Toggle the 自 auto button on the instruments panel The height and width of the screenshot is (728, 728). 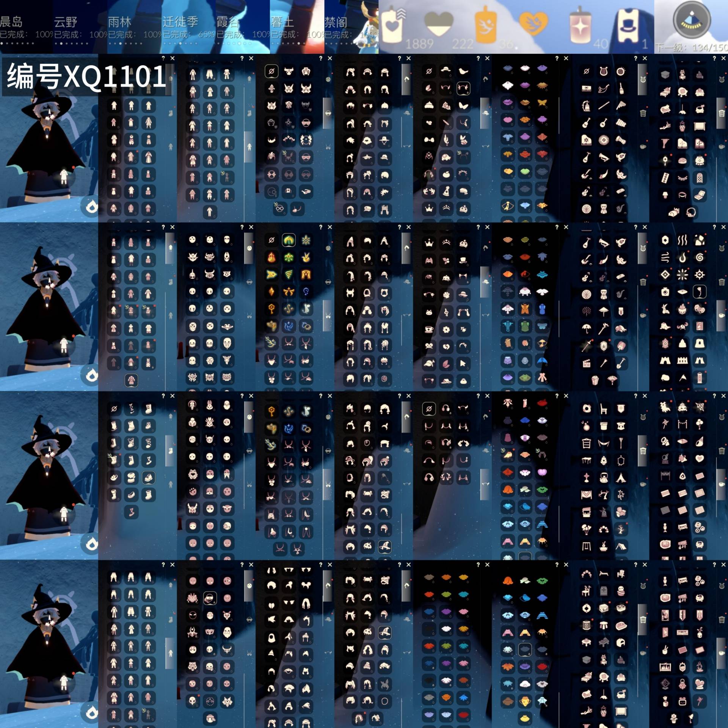(x=643, y=113)
